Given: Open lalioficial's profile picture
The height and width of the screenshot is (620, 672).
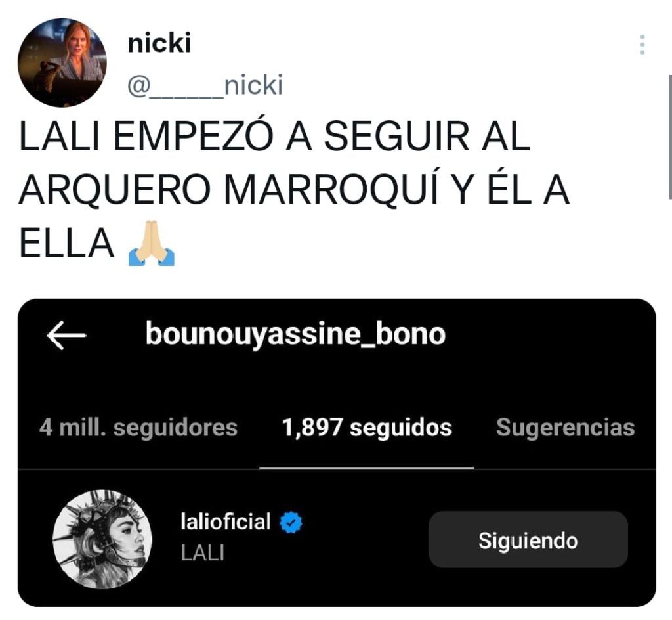Looking at the screenshot, I should [x=102, y=539].
